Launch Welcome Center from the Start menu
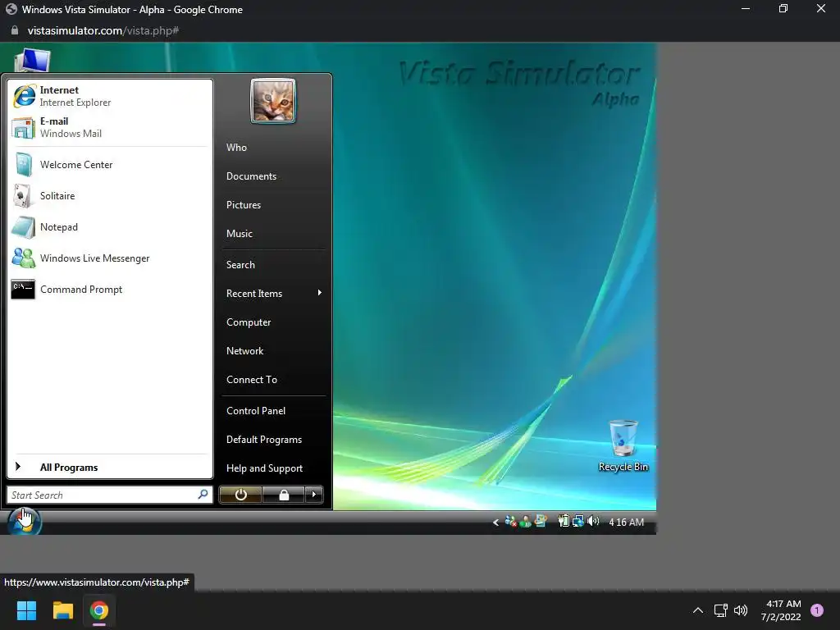This screenshot has width=840, height=630. click(110, 164)
